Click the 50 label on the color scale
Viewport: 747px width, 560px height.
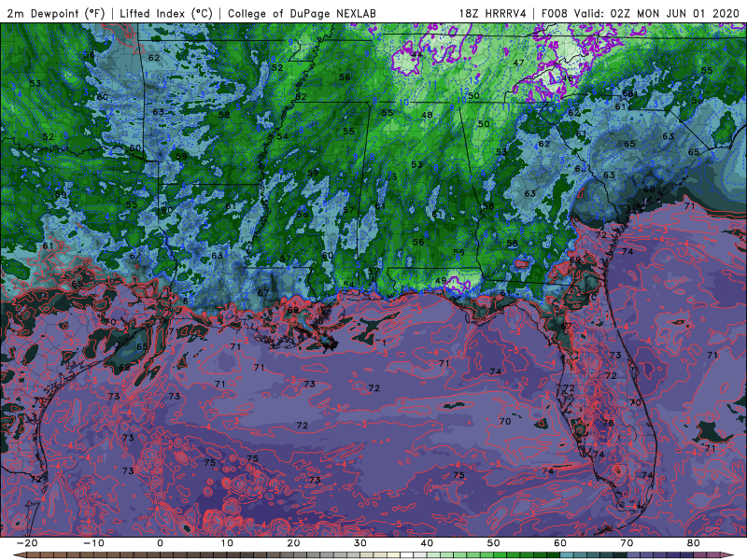(494, 543)
